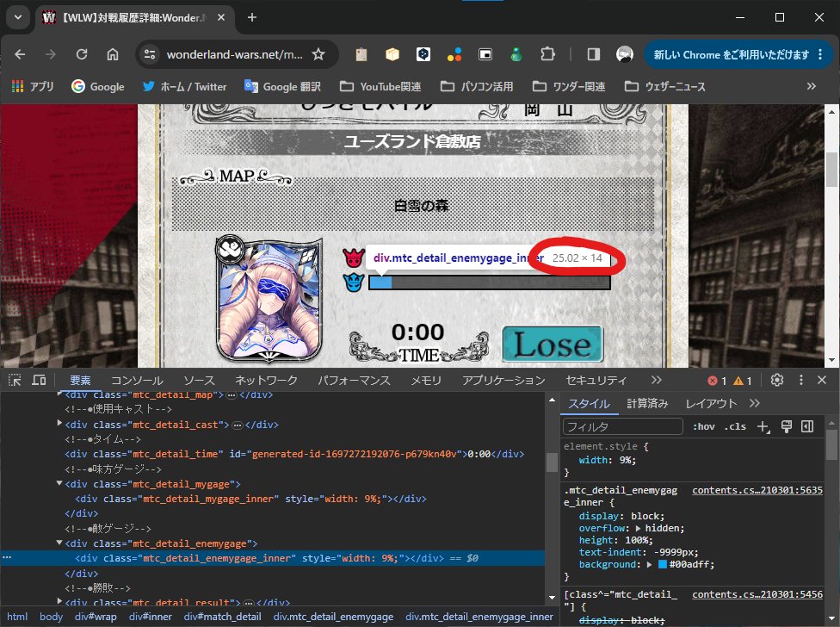Screen dimensions: 840x627
Task: Open the #00adff background color swatch
Action: [662, 564]
